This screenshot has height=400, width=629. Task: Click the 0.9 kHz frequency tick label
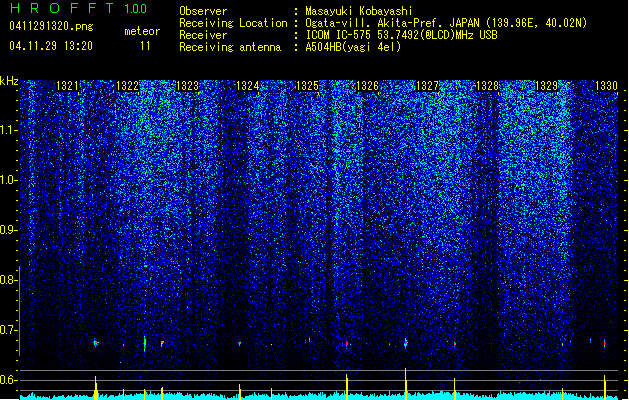(x=9, y=230)
